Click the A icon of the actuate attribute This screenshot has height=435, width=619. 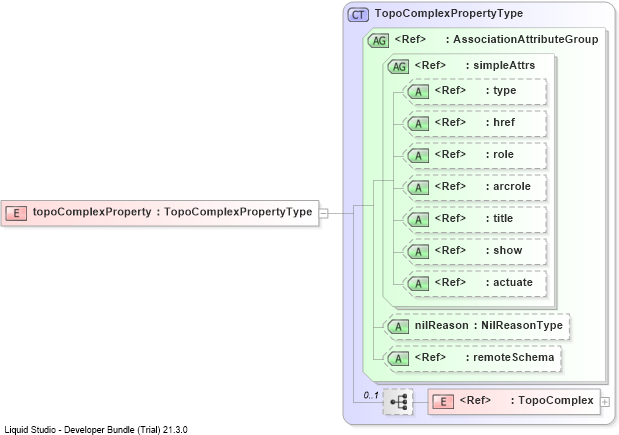(418, 284)
